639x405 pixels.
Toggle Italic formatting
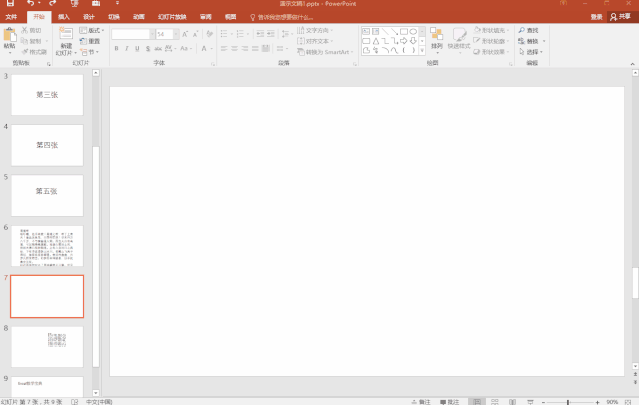click(x=128, y=49)
